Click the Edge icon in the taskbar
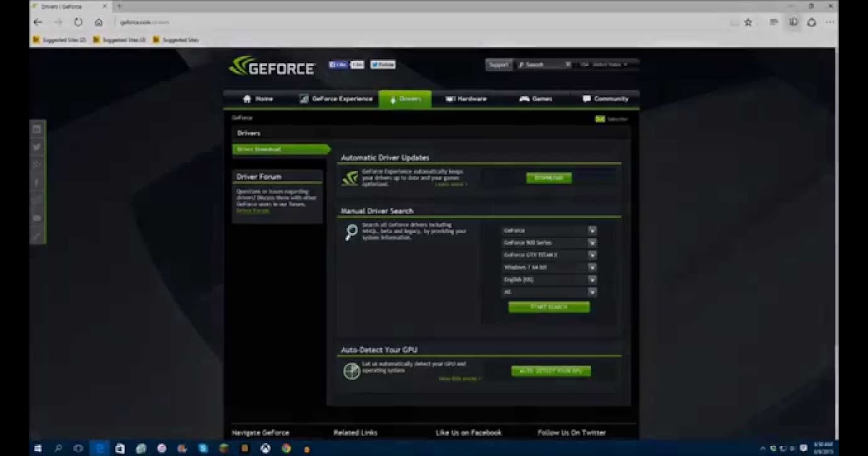This screenshot has height=456, width=868. 100,448
